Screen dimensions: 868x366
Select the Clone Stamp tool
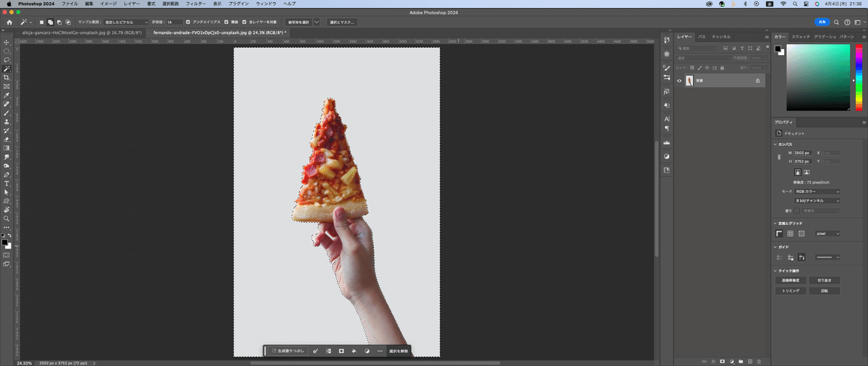click(x=7, y=122)
